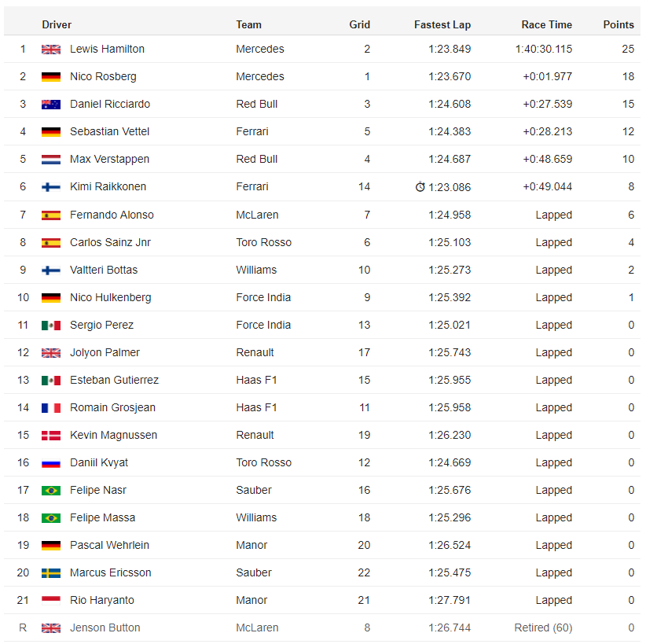646x644 pixels.
Task: Select Romain Grosjean's Haas F1 team
Action: 256,408
